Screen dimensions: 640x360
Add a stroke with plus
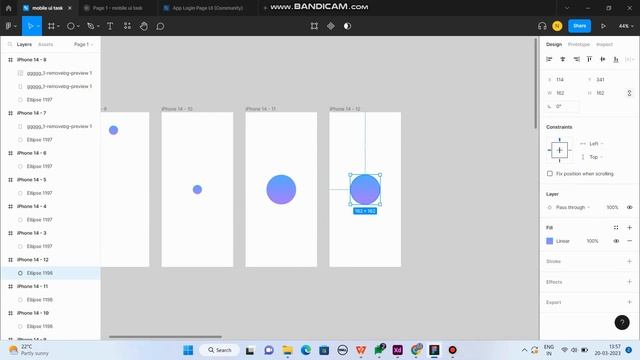[629, 261]
